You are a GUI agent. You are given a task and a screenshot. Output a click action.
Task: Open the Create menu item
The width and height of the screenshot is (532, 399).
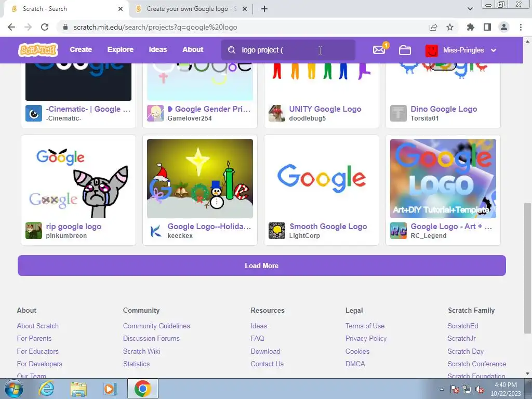tap(81, 49)
